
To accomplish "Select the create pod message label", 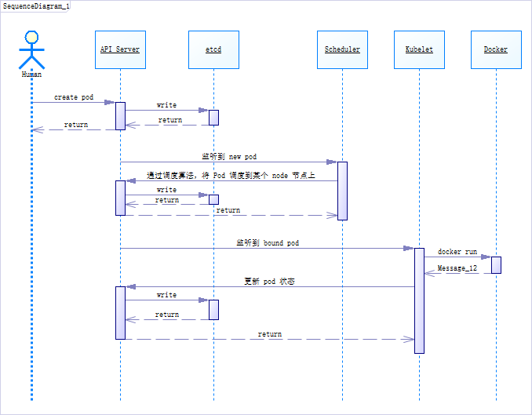I will 74,97.
